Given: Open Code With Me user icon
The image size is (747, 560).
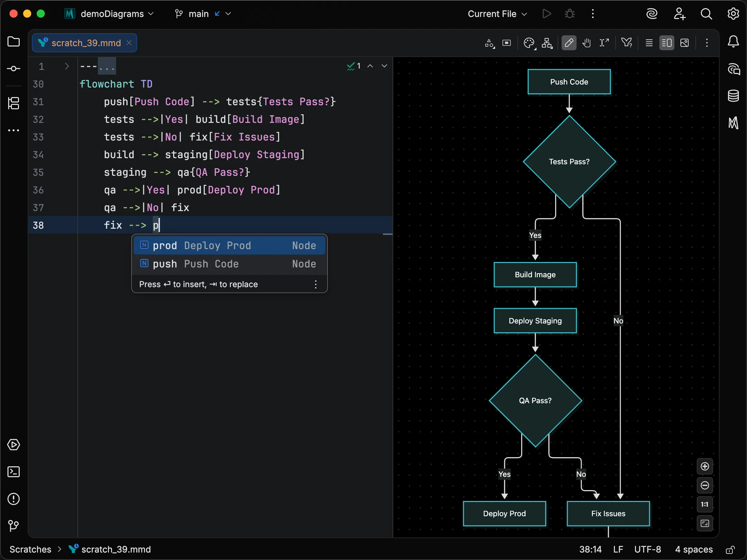Looking at the screenshot, I should click(679, 14).
